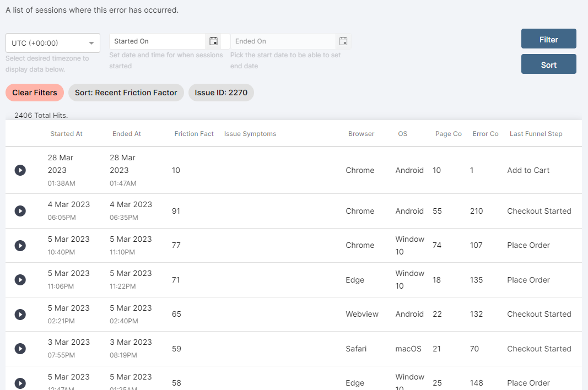The height and width of the screenshot is (390, 588).
Task: Play session started 4 Mar 2023 06:05PM
Action: pos(20,211)
